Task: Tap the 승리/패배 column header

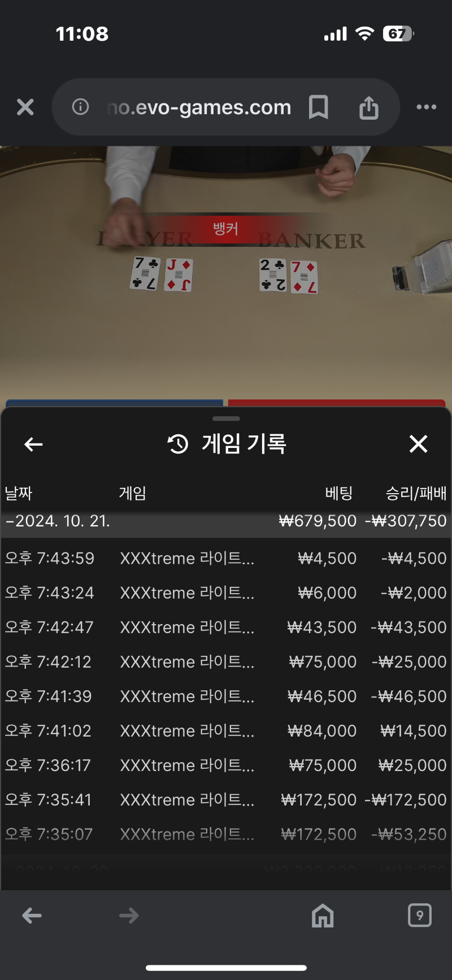Action: [416, 493]
